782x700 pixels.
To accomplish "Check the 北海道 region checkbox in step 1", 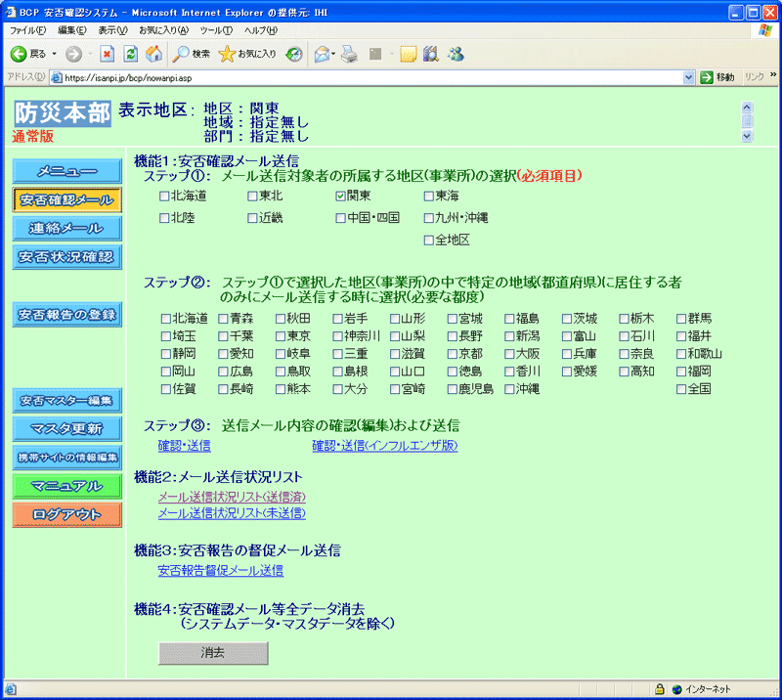I will [164, 197].
